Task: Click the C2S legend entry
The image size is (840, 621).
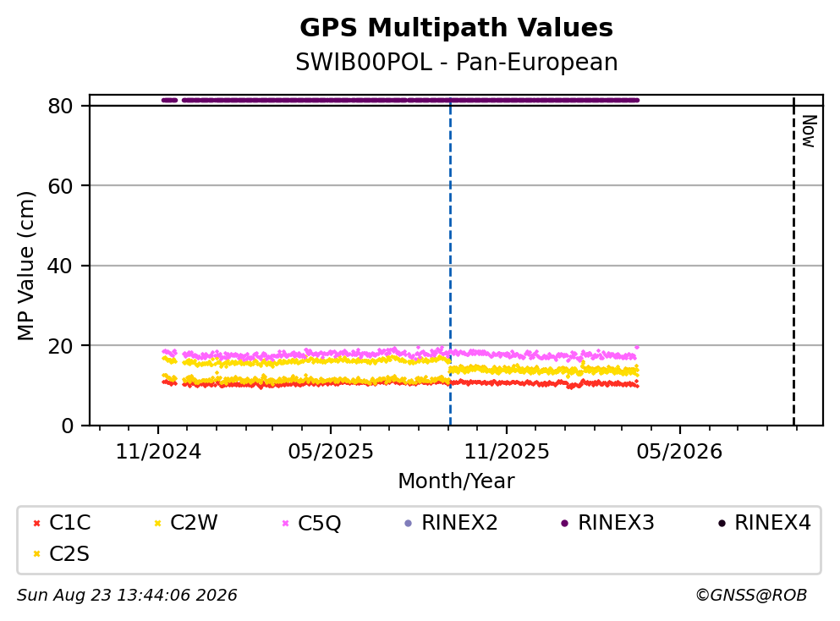Action: (x=61, y=553)
